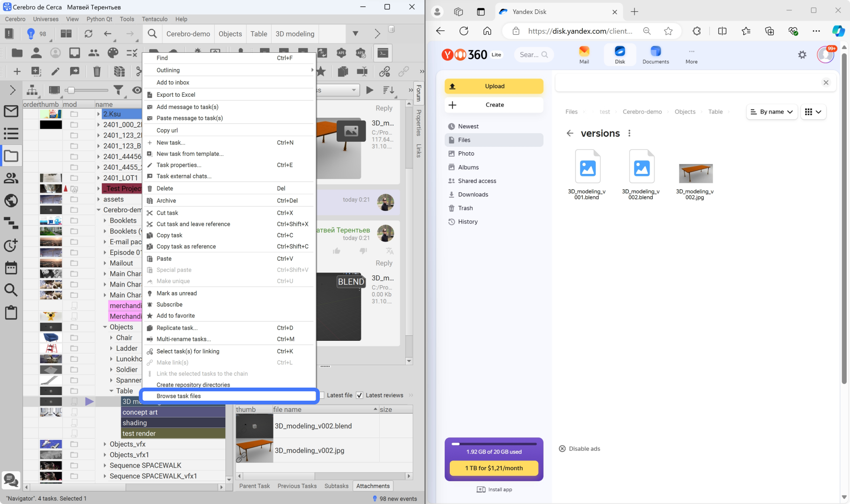This screenshot has width=850, height=504.
Task: Choose Export to Excel from context menu
Action: tap(229, 94)
